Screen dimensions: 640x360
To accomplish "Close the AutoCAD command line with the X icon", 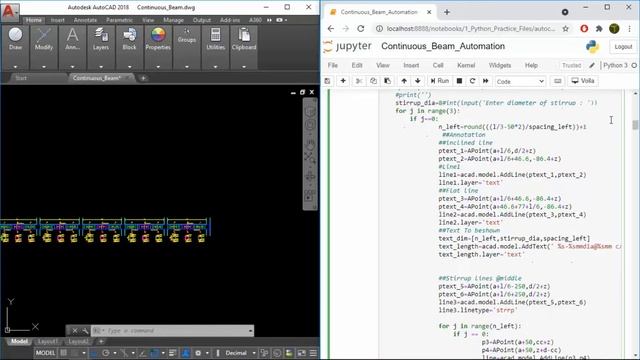I will pos(74,331).
